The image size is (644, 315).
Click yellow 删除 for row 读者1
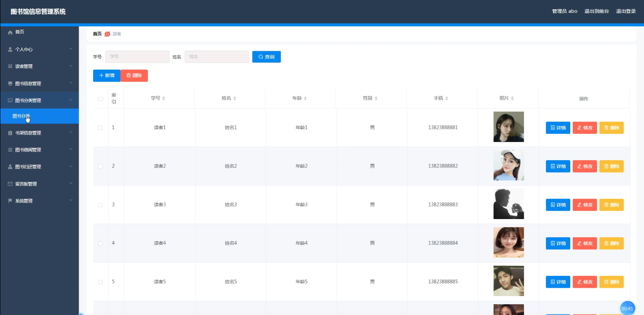coord(611,128)
